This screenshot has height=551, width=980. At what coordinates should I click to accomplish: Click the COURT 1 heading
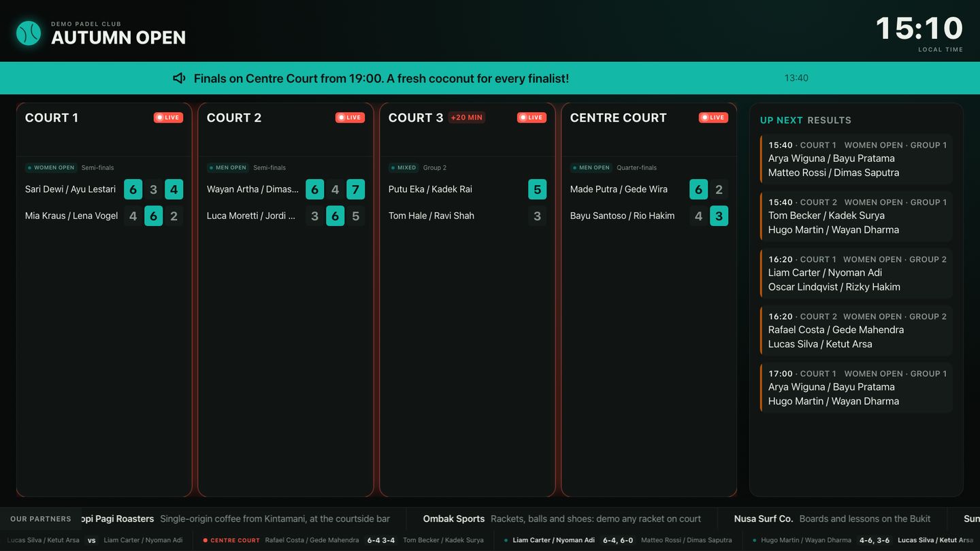point(52,118)
